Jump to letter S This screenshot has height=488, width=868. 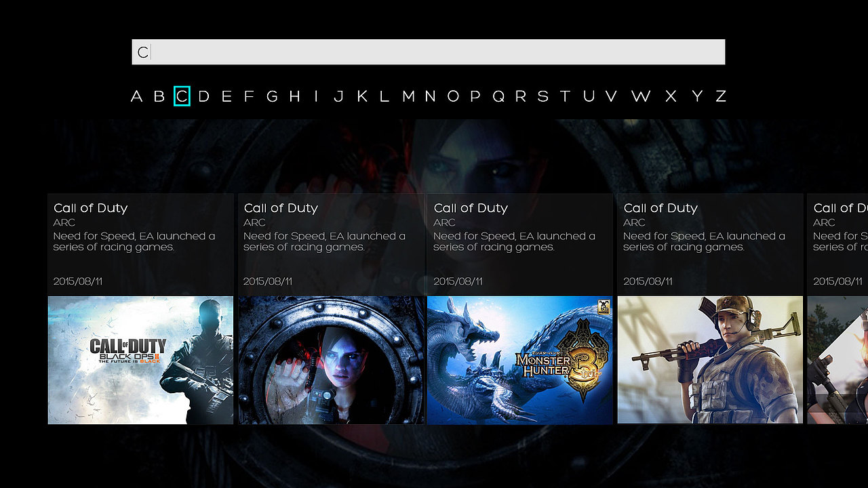(x=542, y=96)
